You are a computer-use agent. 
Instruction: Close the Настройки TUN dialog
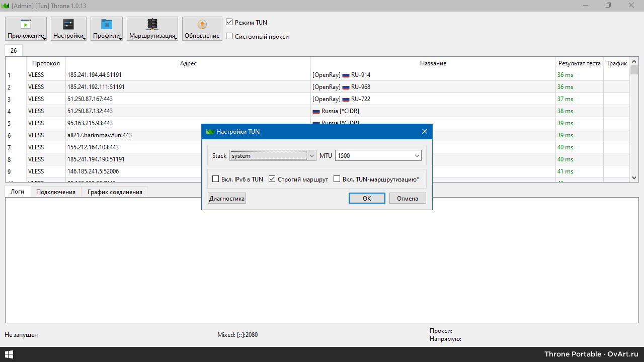click(x=424, y=132)
